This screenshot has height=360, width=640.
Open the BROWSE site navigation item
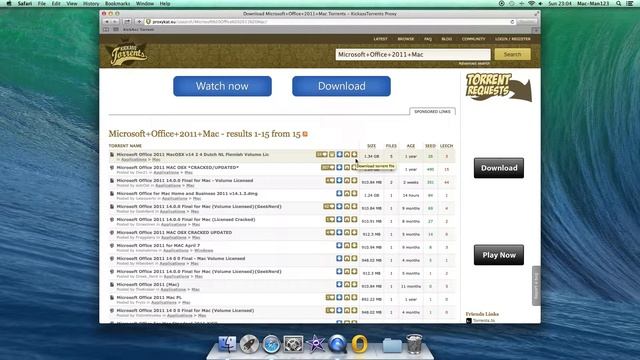tap(406, 39)
